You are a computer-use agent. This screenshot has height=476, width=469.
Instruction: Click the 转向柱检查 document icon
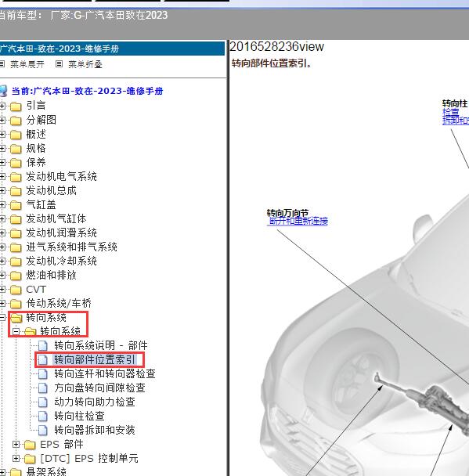point(43,416)
